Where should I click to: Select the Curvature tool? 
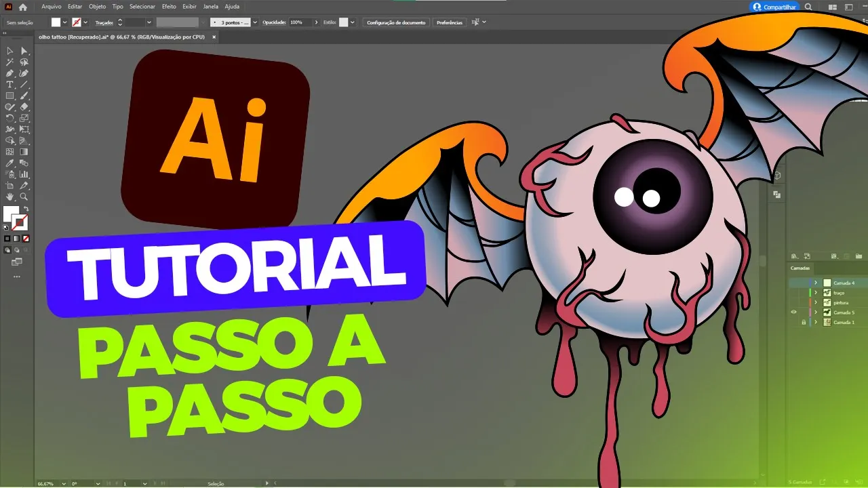24,73
